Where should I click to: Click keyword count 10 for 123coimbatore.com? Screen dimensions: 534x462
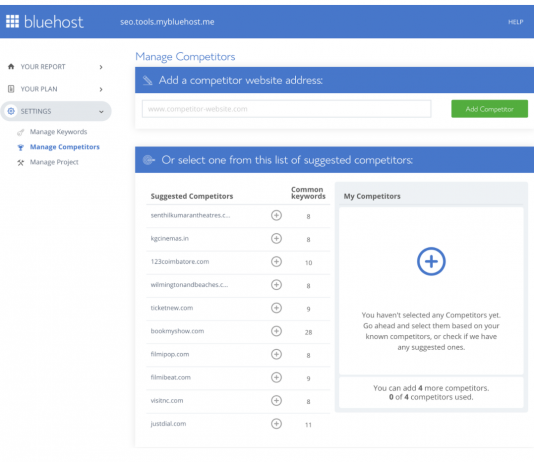click(x=308, y=262)
